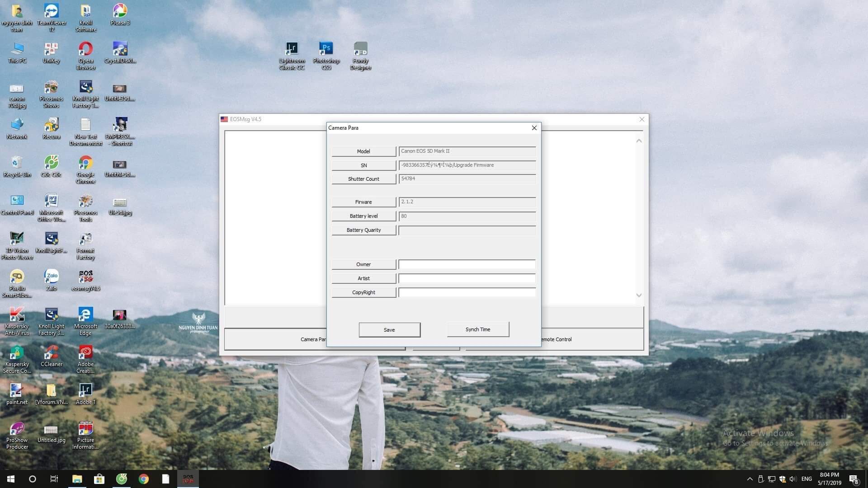The image size is (868, 488).
Task: Open Google Chrome desktop shortcut
Action: 85,163
